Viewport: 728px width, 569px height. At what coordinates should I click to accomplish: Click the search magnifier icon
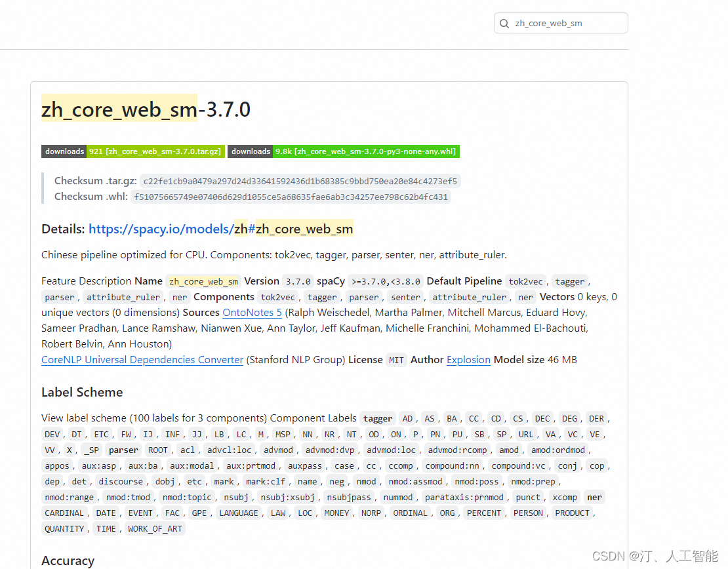tap(504, 24)
